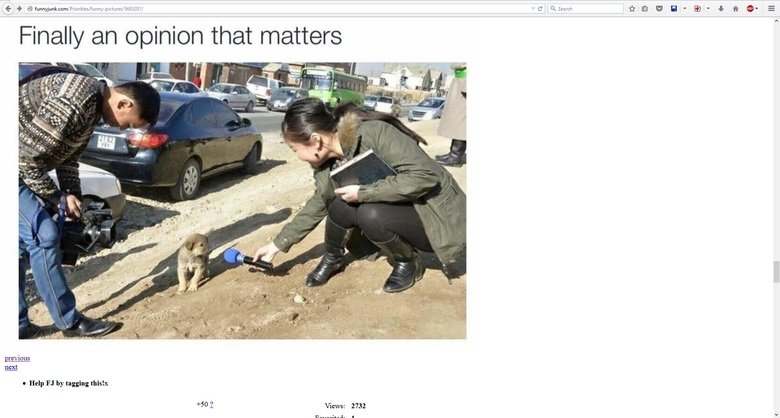Go back to the previous page
Image resolution: width=780 pixels, height=418 pixels.
[8, 8]
